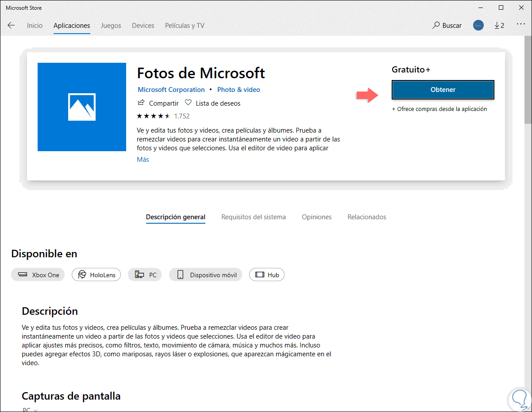
Task: Open the Opiniones tab
Action: (x=316, y=217)
